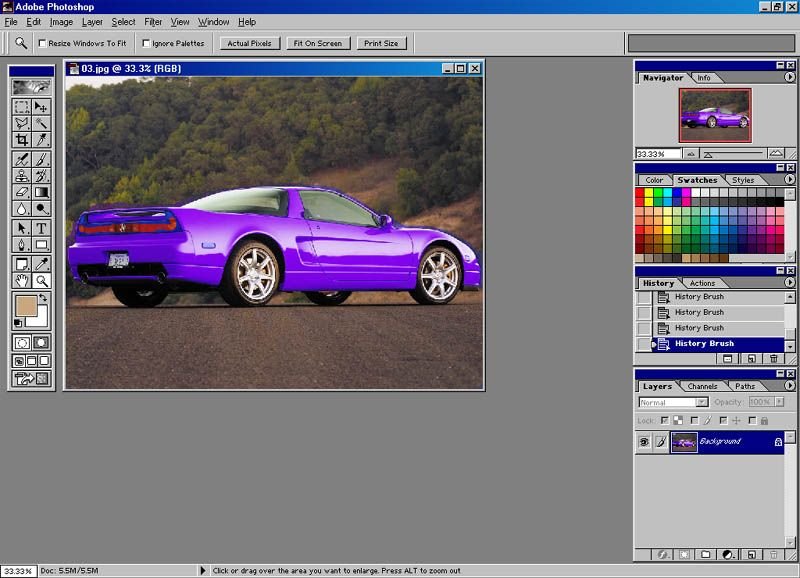This screenshot has width=800, height=578.
Task: Enable Resize Windows To Fit checkbox
Action: [x=42, y=43]
